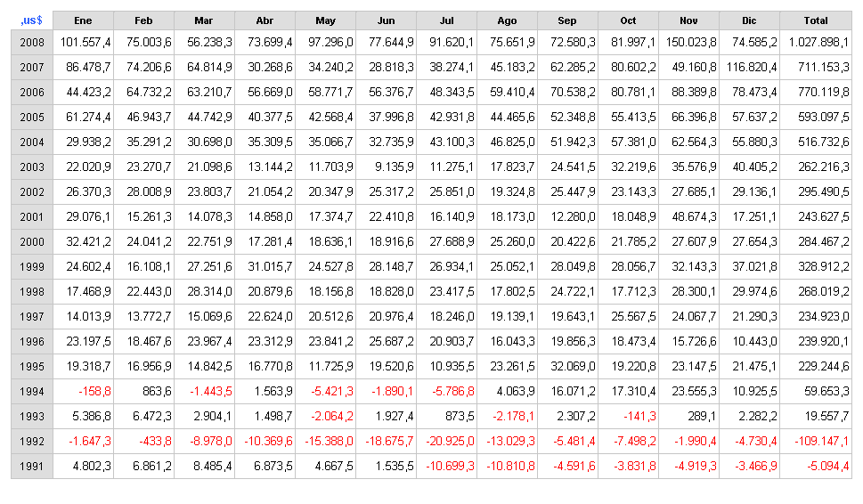Select the November 2008 cell 150.023,8

[x=691, y=43]
